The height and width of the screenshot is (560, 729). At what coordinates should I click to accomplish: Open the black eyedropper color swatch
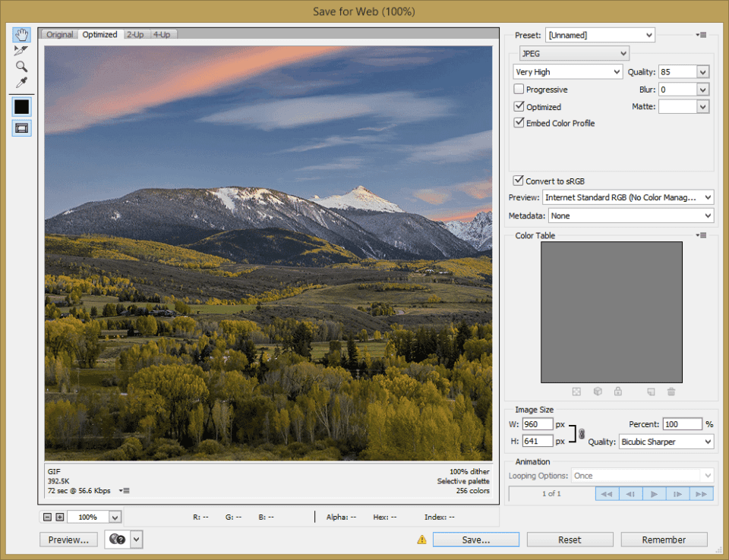21,107
